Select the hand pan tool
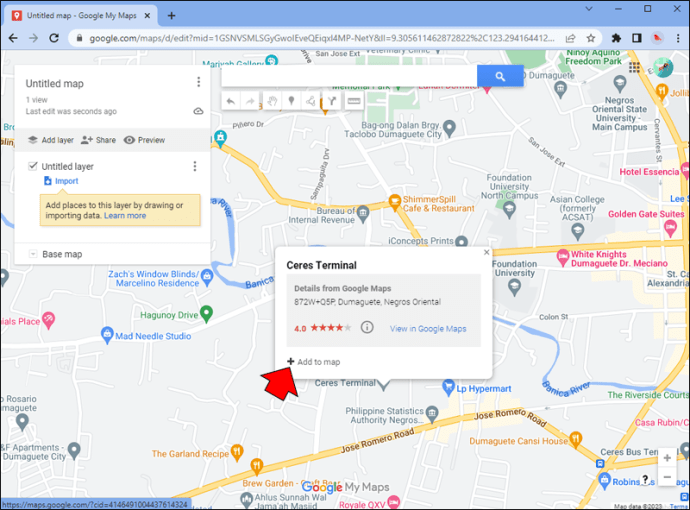690x510 pixels. [272, 102]
